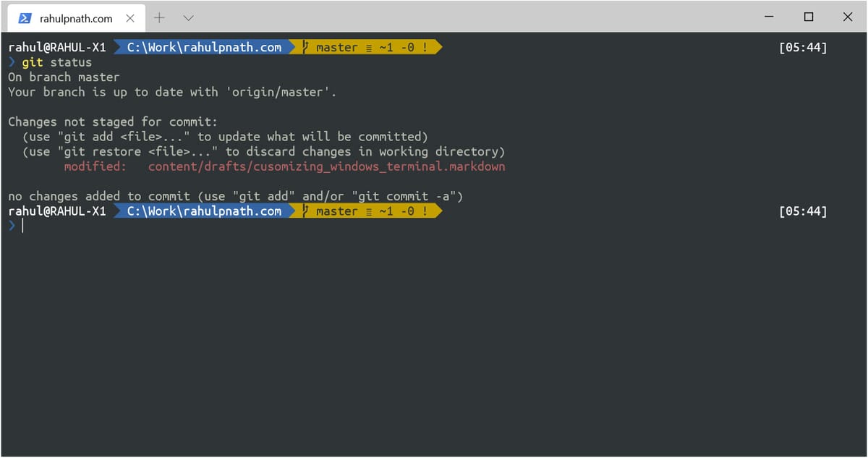Click the 'On branch master' line

pyautogui.click(x=64, y=77)
